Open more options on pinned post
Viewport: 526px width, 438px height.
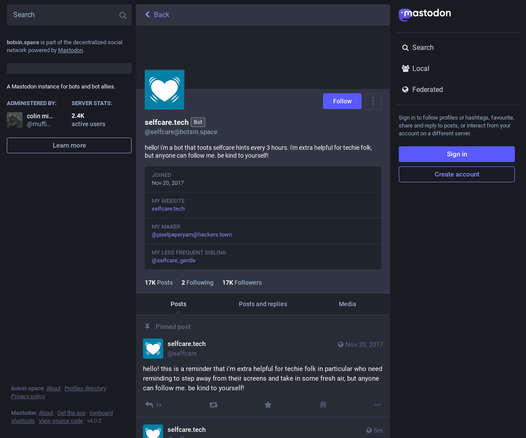click(378, 405)
